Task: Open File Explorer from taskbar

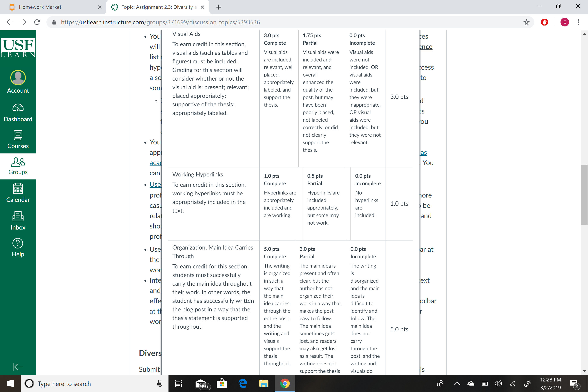Action: point(264,383)
